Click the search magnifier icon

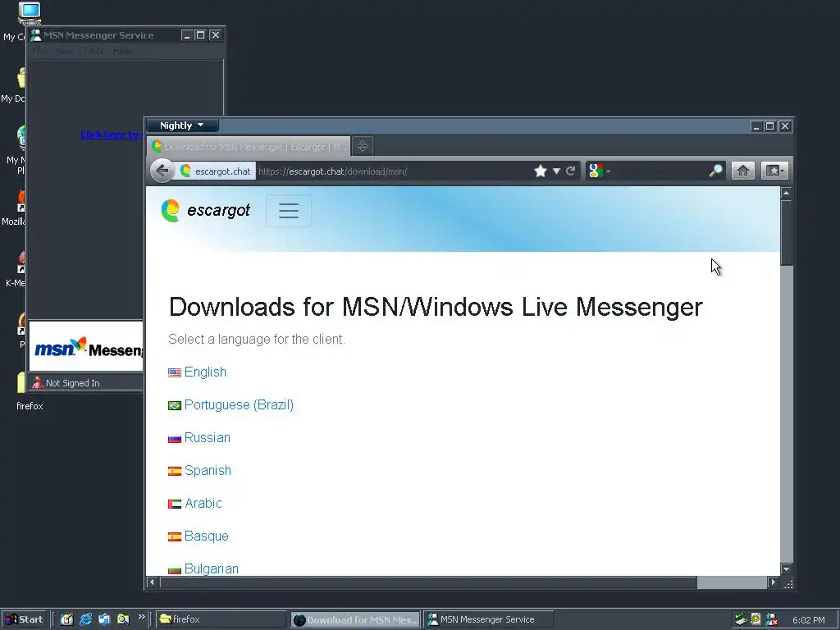pos(715,171)
